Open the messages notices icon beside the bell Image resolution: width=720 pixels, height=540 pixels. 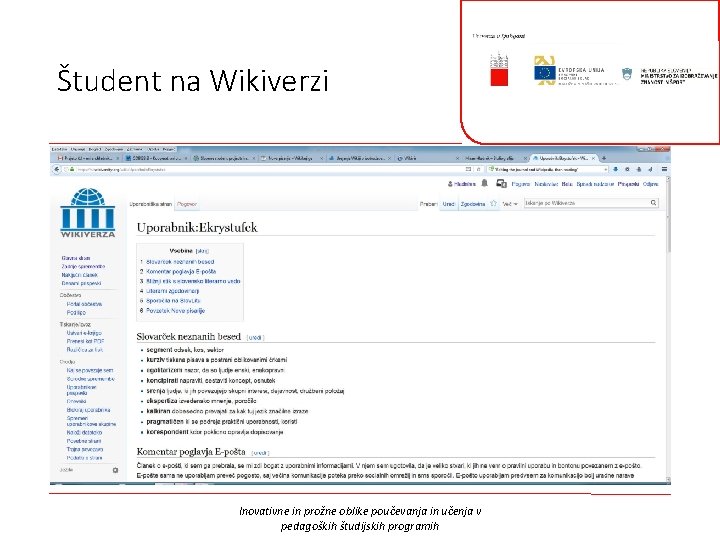501,184
